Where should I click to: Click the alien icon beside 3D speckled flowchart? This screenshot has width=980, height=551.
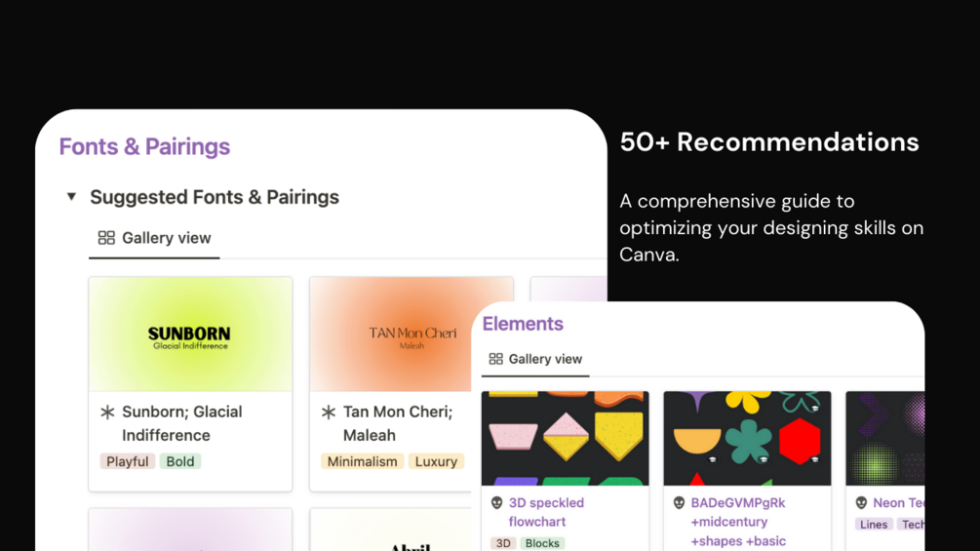496,503
